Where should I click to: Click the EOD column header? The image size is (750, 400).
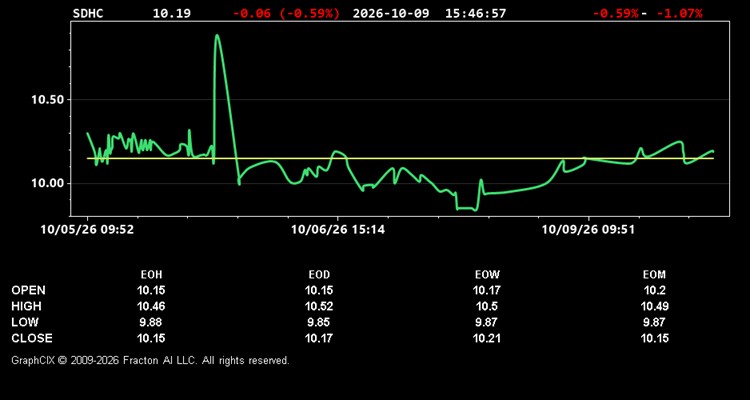tap(319, 275)
